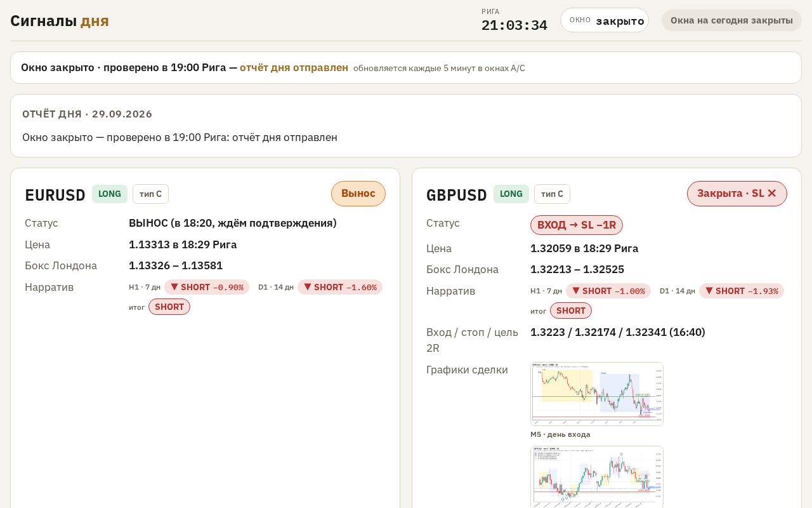Click the H1 SHORT −1.00% badge
812x508 pixels.
[608, 291]
